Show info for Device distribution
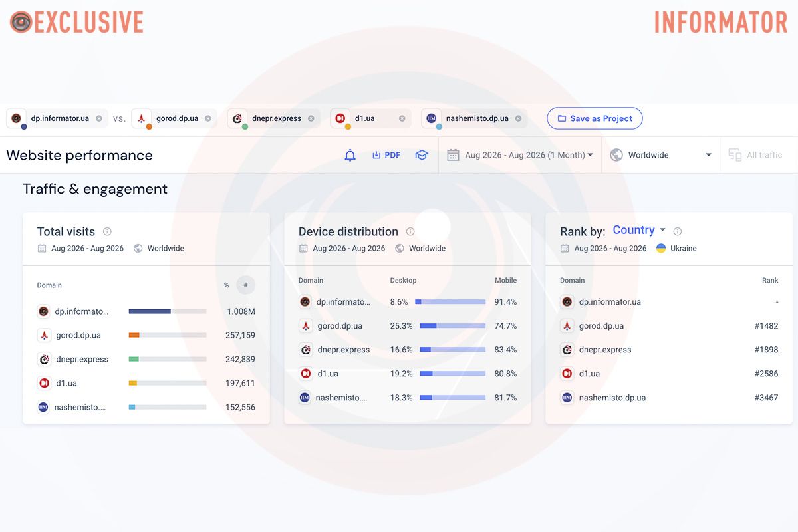798x532 pixels. (x=410, y=231)
